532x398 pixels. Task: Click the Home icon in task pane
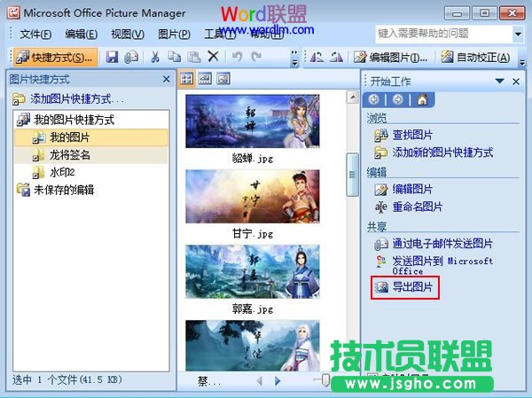[x=420, y=99]
